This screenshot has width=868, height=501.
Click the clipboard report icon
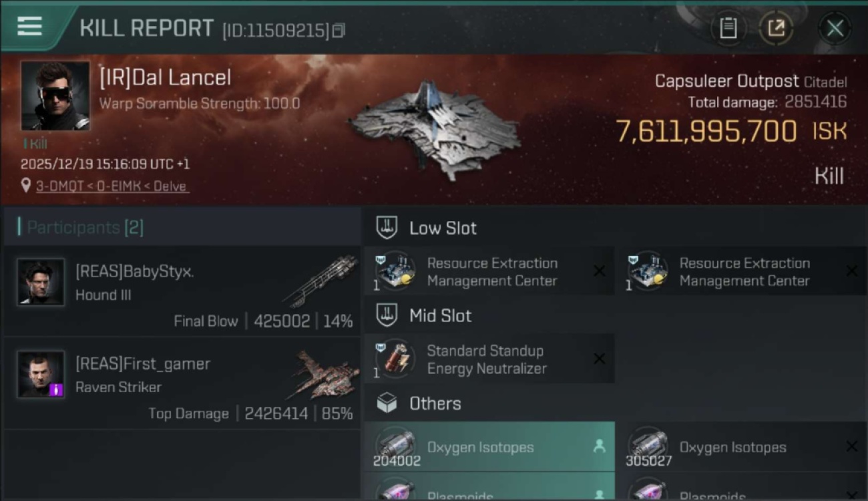(x=728, y=28)
